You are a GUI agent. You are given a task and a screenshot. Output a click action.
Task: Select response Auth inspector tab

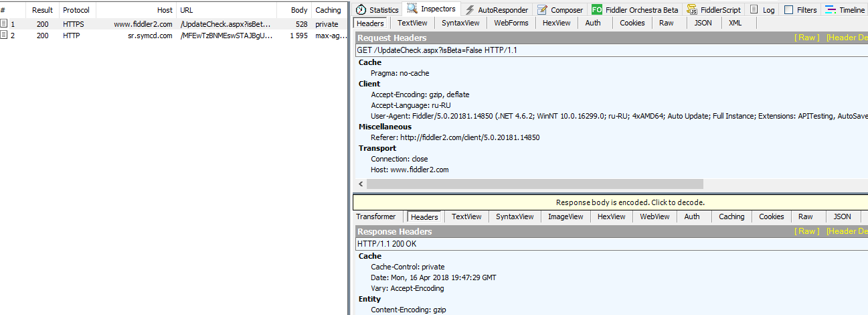click(692, 216)
